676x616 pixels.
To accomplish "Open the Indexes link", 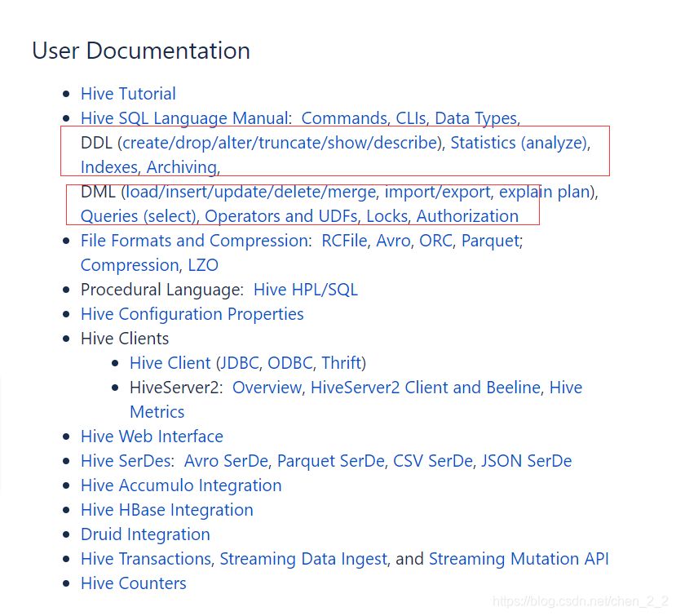I will 109,167.
